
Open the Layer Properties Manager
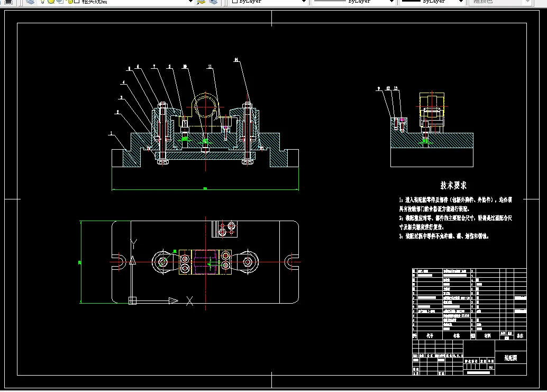pyautogui.click(x=31, y=2)
